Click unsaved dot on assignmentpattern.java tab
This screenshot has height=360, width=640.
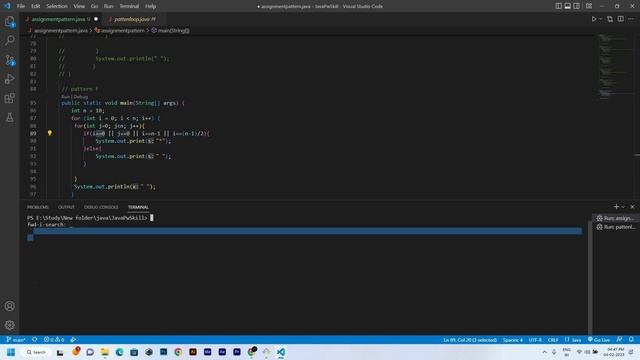coord(96,19)
